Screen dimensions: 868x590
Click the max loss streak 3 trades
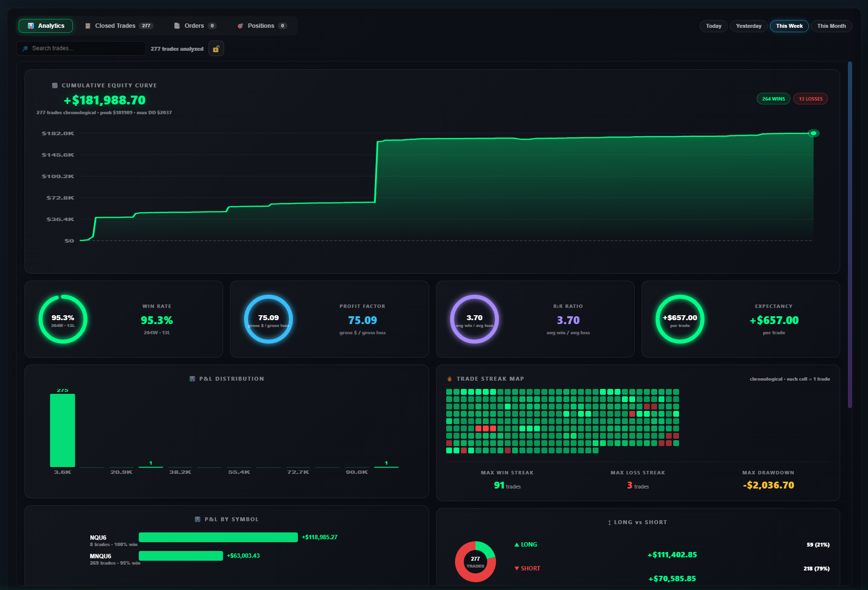click(638, 486)
